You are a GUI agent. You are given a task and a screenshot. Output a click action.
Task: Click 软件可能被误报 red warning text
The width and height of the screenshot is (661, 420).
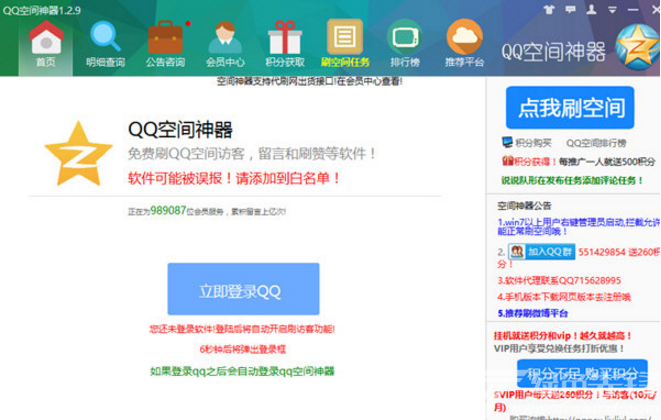click(234, 178)
